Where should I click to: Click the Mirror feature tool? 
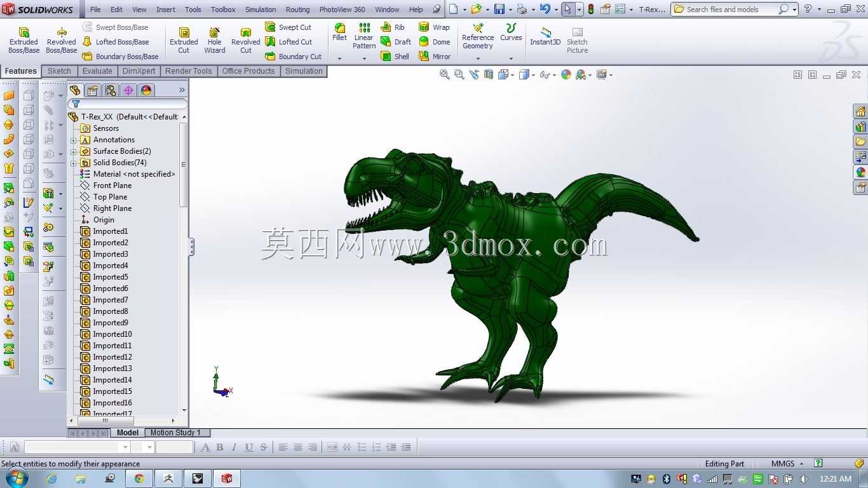pyautogui.click(x=435, y=57)
